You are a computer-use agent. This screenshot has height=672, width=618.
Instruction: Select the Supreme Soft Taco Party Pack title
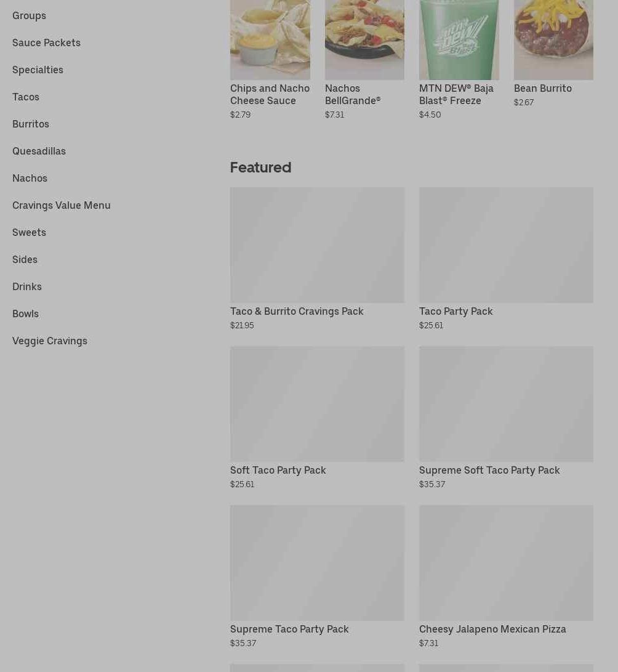(x=489, y=470)
